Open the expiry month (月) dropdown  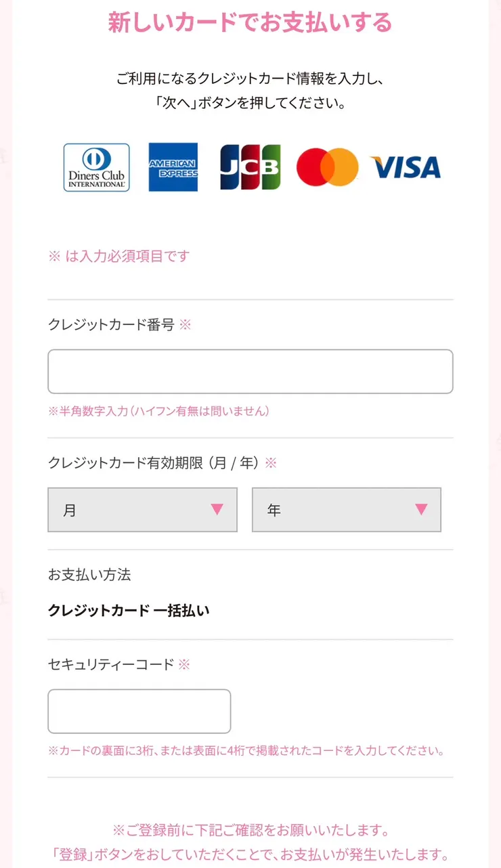coord(142,510)
